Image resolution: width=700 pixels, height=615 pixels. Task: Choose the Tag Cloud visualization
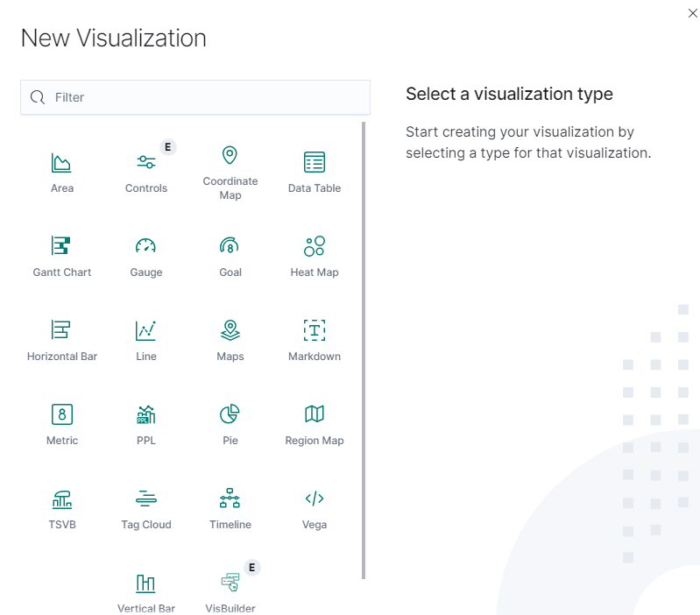click(x=146, y=509)
